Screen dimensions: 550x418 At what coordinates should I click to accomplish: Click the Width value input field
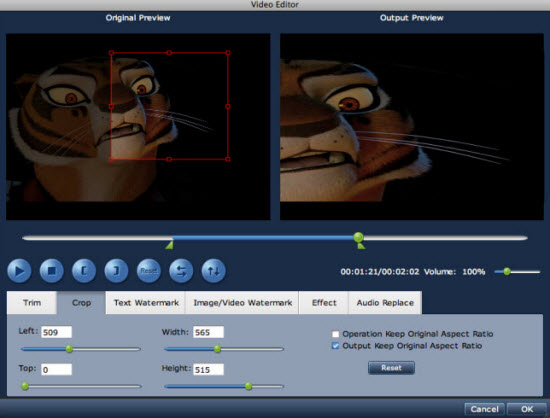point(208,332)
